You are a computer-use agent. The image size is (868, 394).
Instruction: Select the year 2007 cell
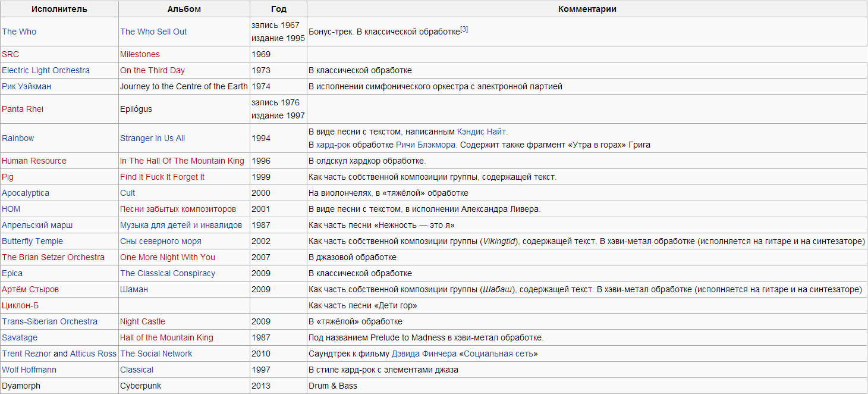278,257
